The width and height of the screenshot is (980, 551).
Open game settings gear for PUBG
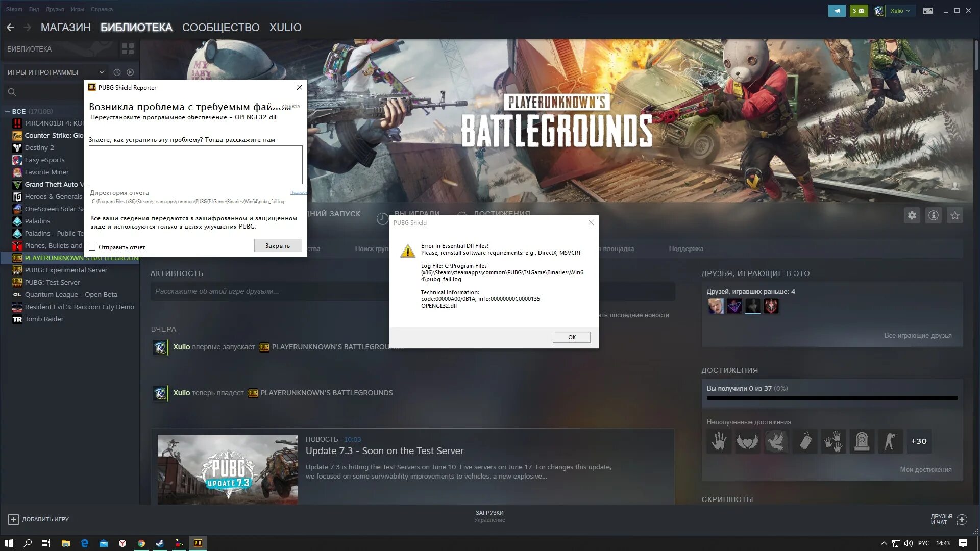coord(912,215)
